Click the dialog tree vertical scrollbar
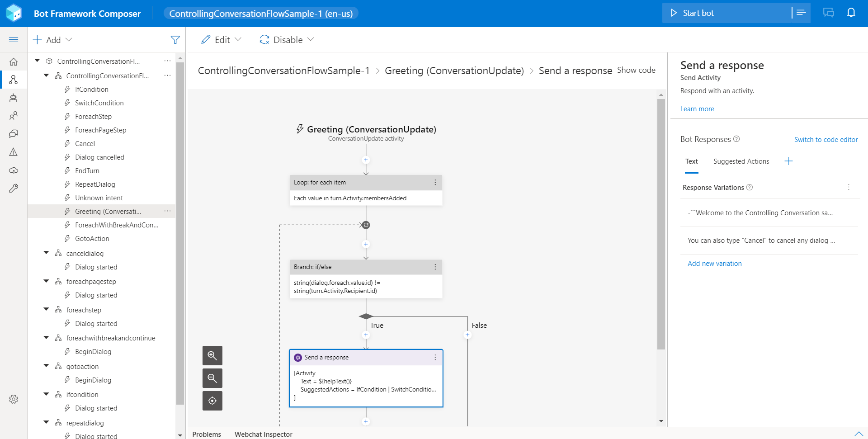 click(x=180, y=233)
